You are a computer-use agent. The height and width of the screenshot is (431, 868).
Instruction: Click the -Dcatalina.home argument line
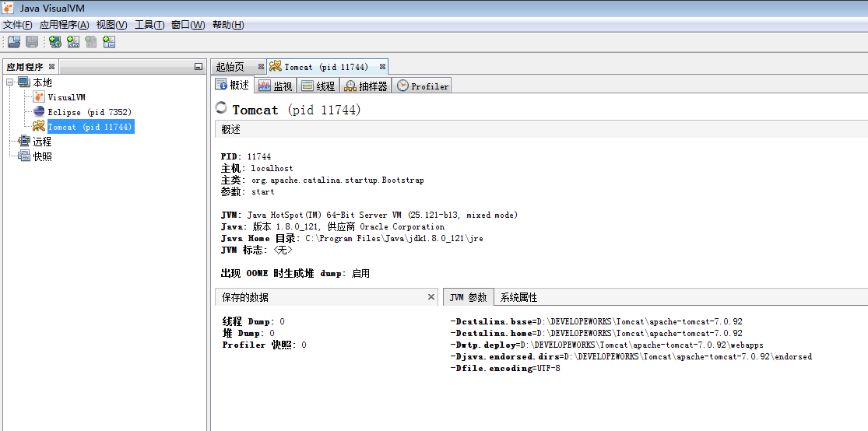[596, 333]
